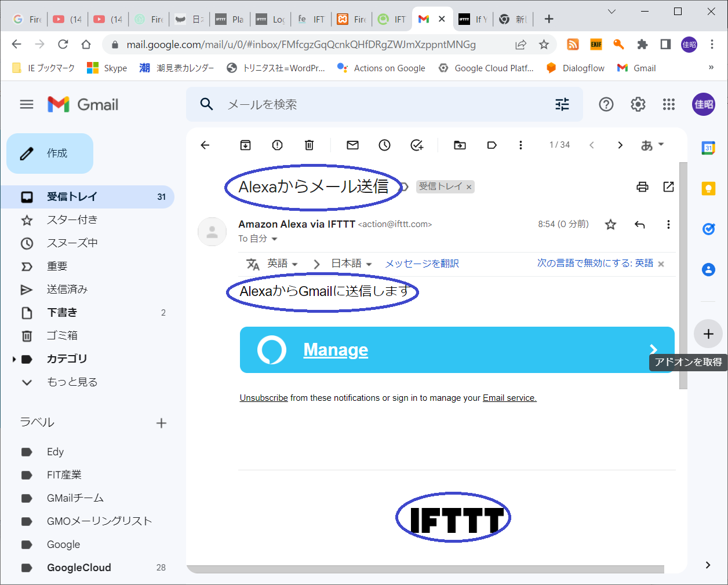Image resolution: width=728 pixels, height=585 pixels.
Task: Open the email in a new window
Action: pos(668,187)
